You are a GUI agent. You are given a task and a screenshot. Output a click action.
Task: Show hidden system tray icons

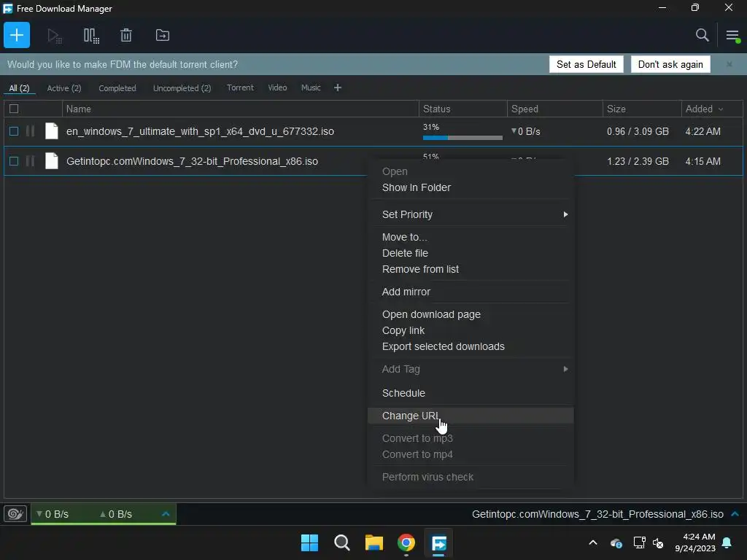(593, 542)
